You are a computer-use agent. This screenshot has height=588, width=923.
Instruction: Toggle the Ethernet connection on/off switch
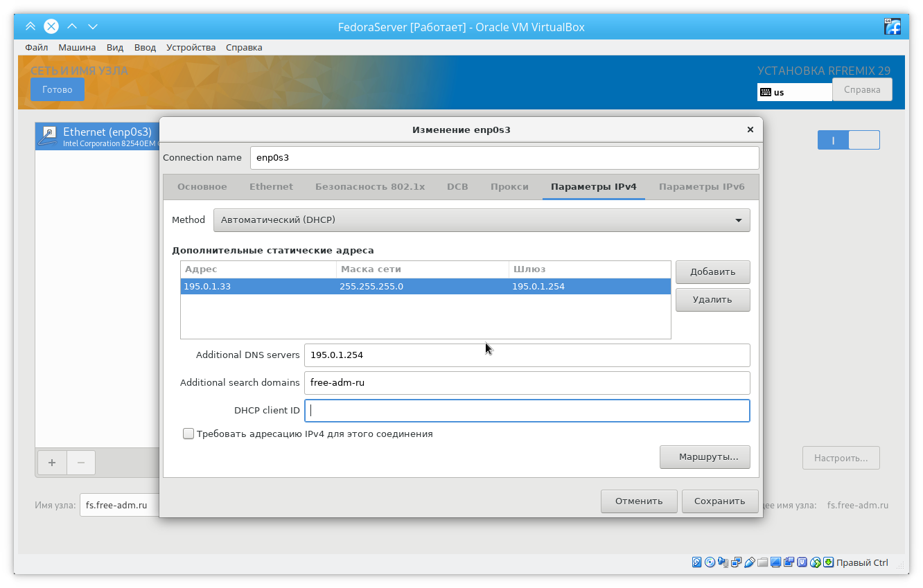(x=848, y=140)
